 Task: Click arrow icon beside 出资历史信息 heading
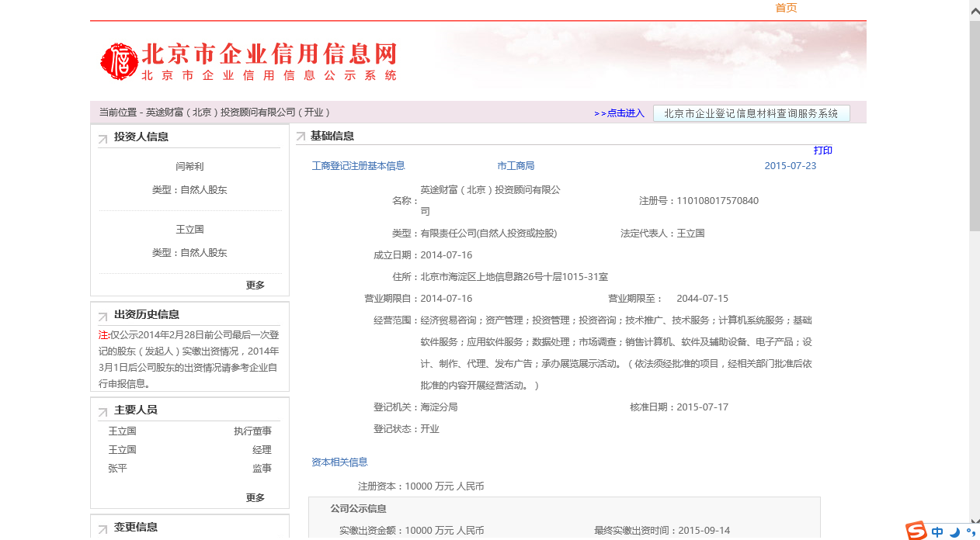point(103,317)
